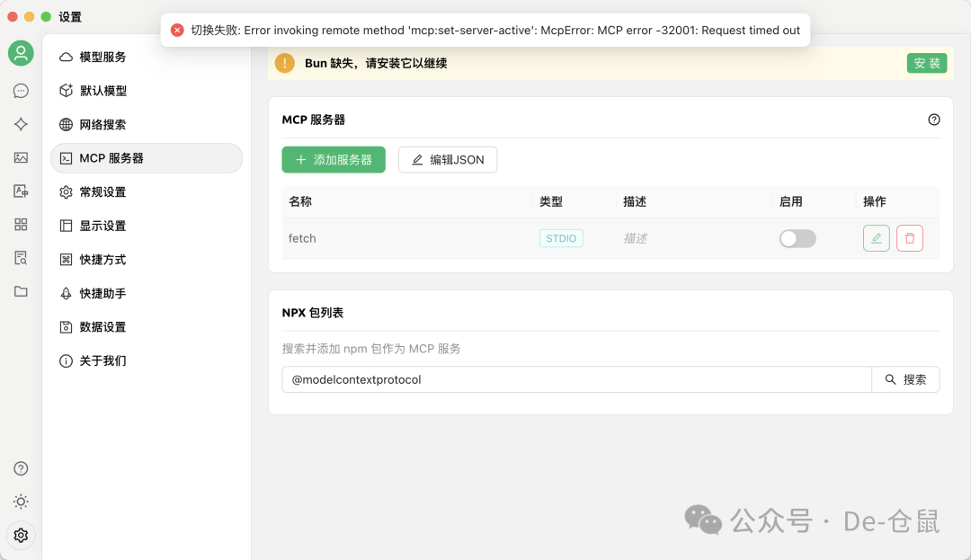Edit the fetch server with pencil icon
The height and width of the screenshot is (560, 971).
click(876, 237)
